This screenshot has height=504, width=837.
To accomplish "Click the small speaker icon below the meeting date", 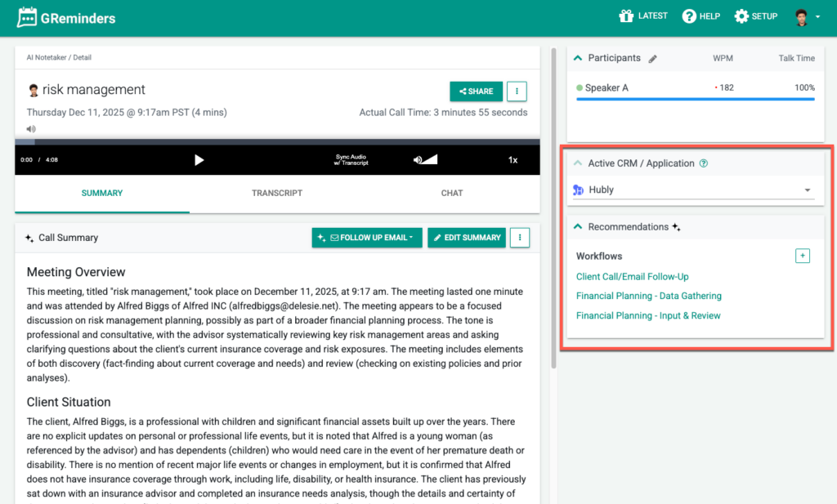I will [31, 129].
